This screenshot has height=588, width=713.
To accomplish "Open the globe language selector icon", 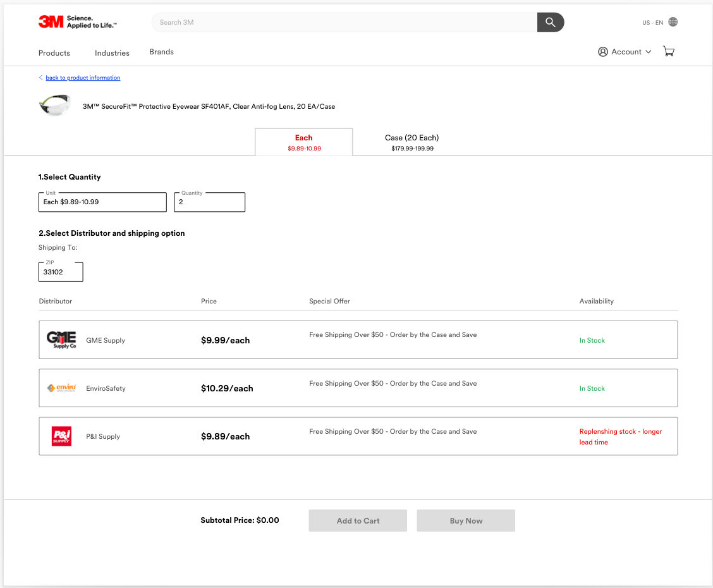I will click(673, 22).
